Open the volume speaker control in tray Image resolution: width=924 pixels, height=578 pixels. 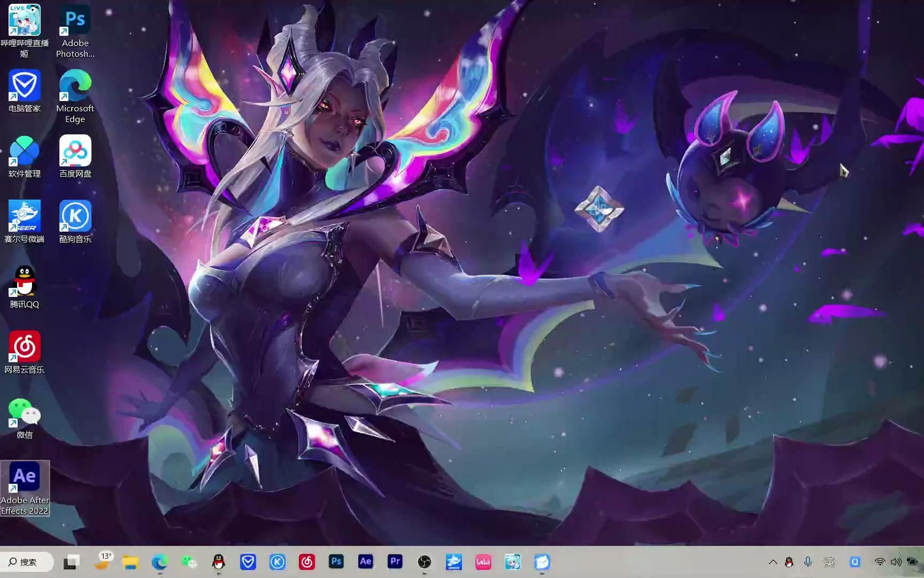[896, 562]
